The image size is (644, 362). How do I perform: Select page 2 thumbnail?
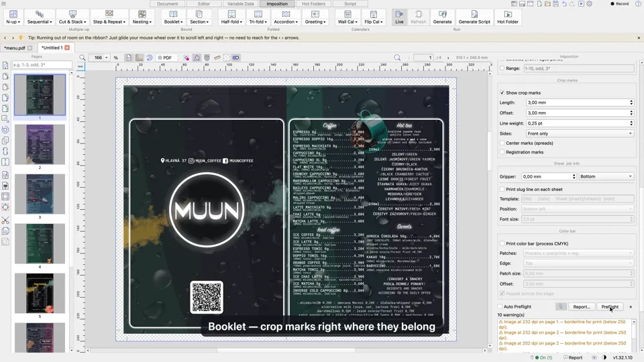(40, 145)
